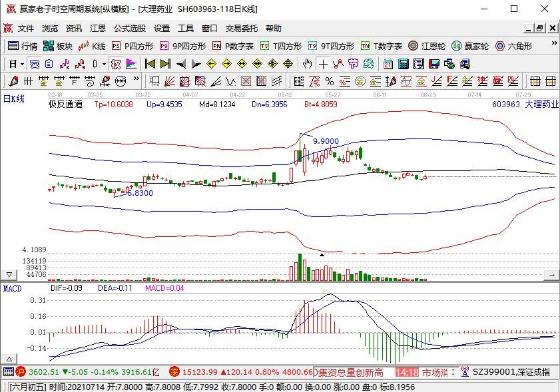Toggle the blue knot icon beside period selector
Viewport: 560px width, 392px height.
coord(35,65)
